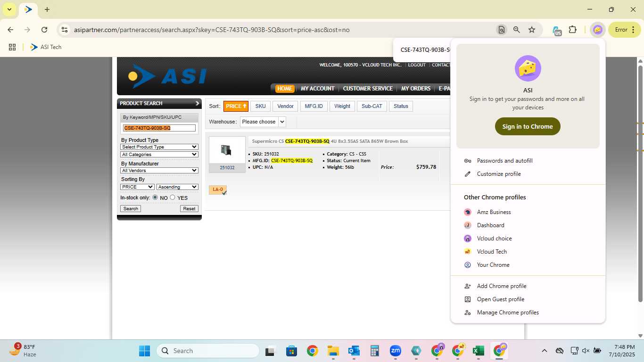Screen dimensions: 644x362
Task: Launch Microsoft Store from the taskbar
Action: point(291,351)
